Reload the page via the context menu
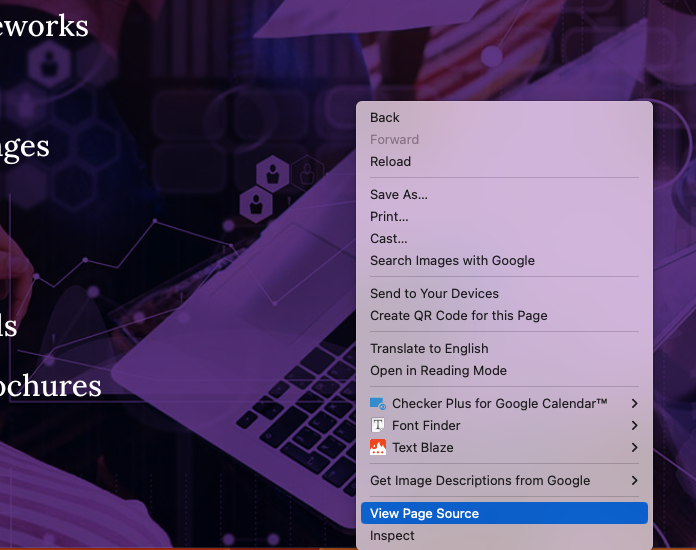The image size is (696, 550). pos(390,162)
